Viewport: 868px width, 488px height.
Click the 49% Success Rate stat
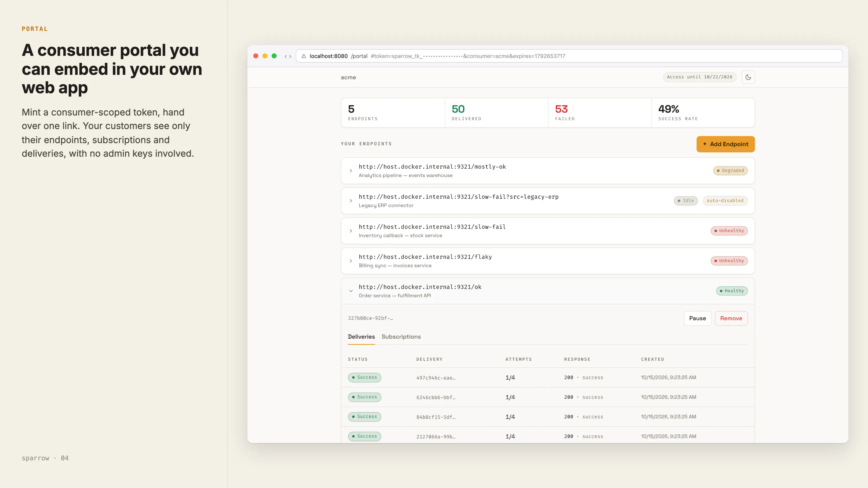pos(703,113)
